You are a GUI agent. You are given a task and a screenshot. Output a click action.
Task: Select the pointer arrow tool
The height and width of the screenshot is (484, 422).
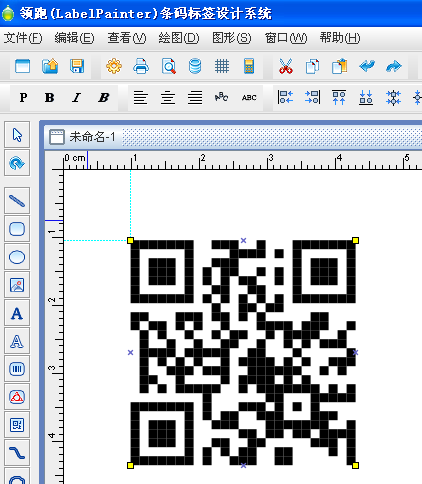pos(17,135)
